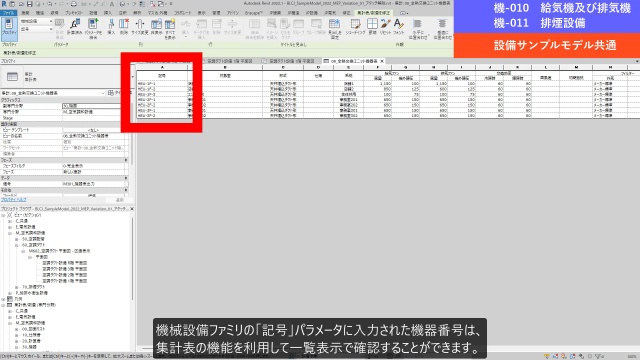The width and height of the screenshot is (640, 360).
Task: Open the Enscape ribbon tab
Action: pyautogui.click(x=254, y=13)
